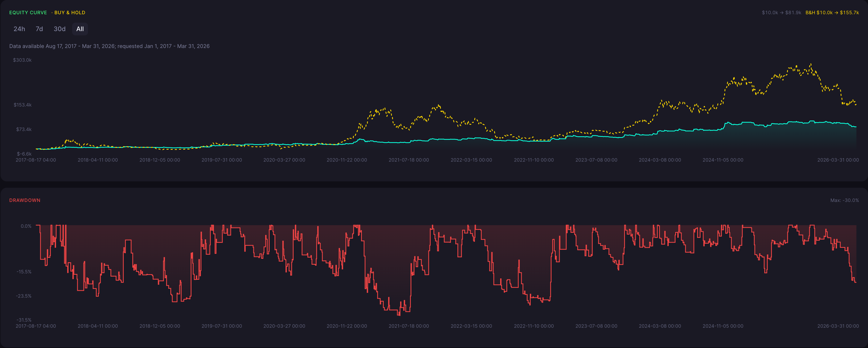This screenshot has height=348, width=868.
Task: Click the 'Max: -30.0%' drawdown value
Action: click(844, 200)
